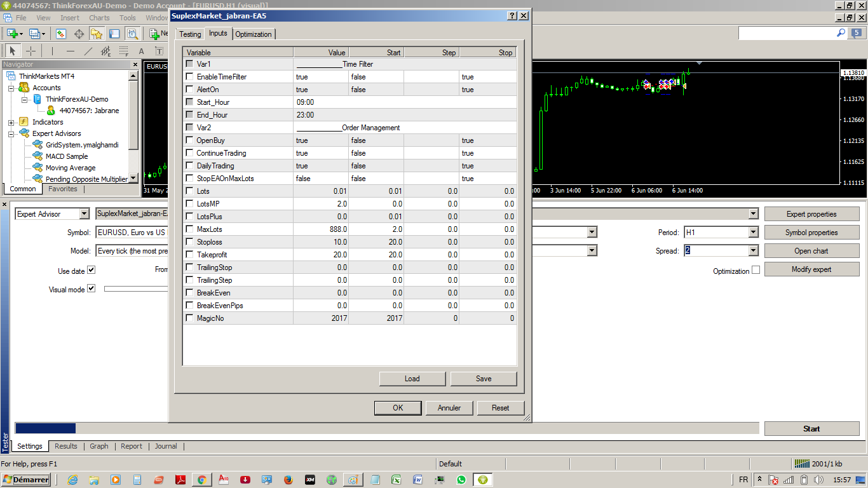868x488 pixels.
Task: Click the Action Center flag tray icon
Action: 773,480
